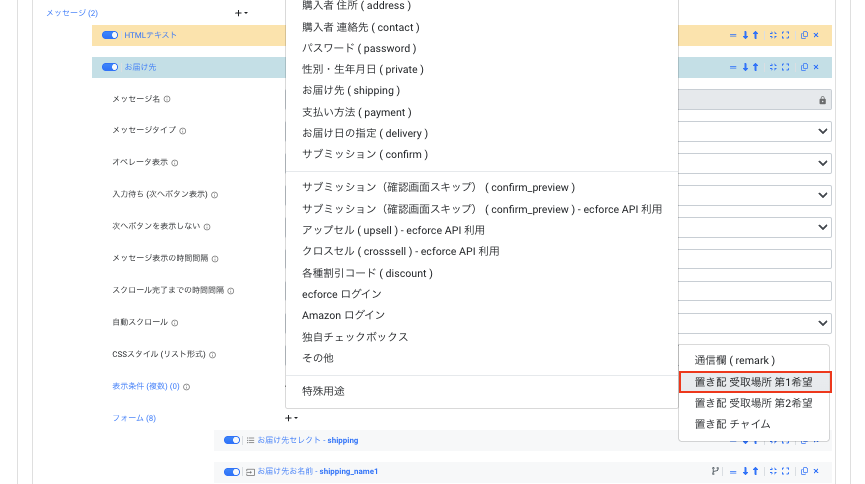
Task: Click branch icon on shipping_name1 row
Action: (715, 471)
